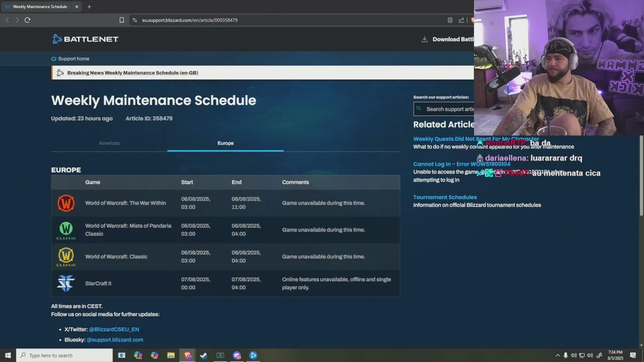
Task: Click the Download Battle.net download icon
Action: coord(425,39)
